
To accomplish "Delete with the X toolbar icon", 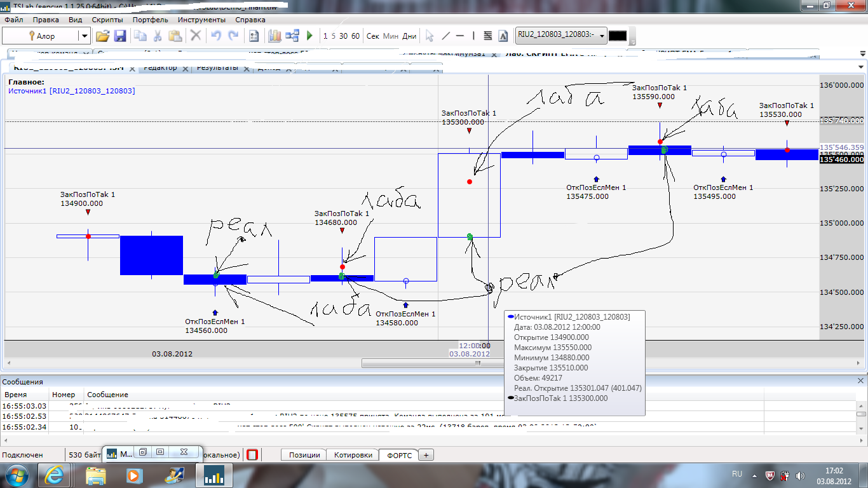I will [x=196, y=36].
